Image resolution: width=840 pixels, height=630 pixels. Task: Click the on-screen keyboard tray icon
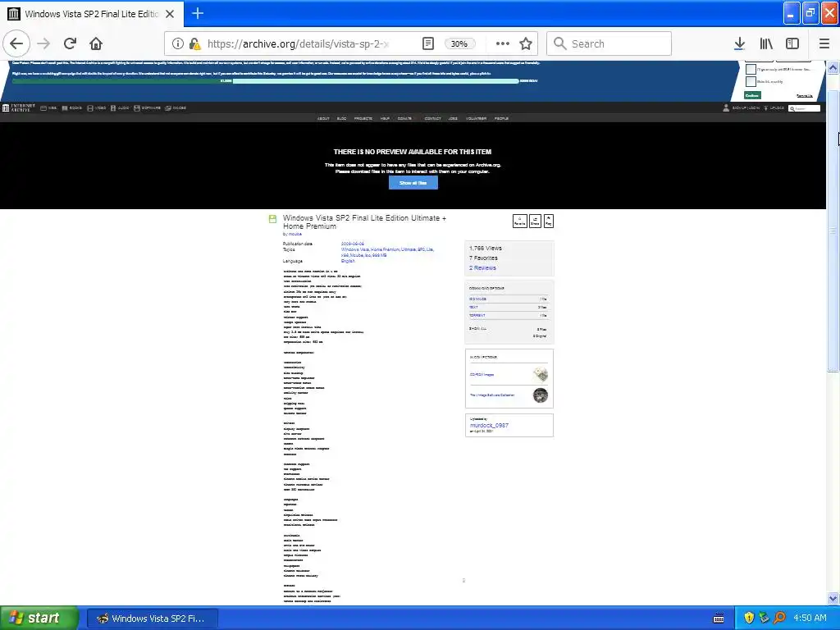[719, 619]
